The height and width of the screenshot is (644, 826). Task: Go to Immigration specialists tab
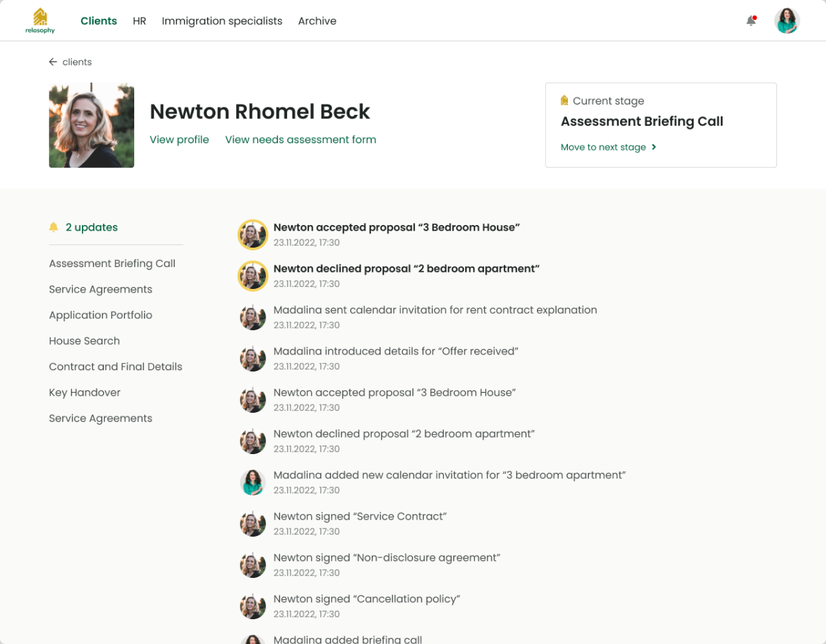point(222,21)
